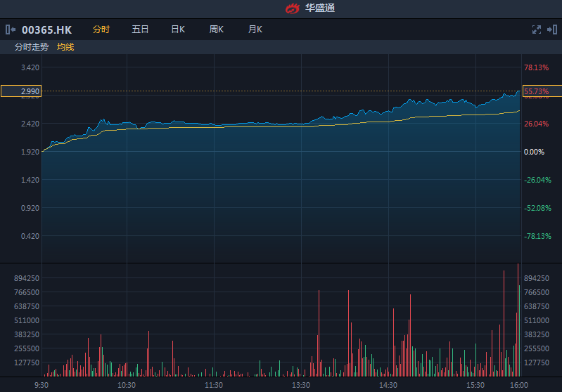Select the 日K daily candlestick tab
Screen dimensions: 562x392
coord(177,30)
